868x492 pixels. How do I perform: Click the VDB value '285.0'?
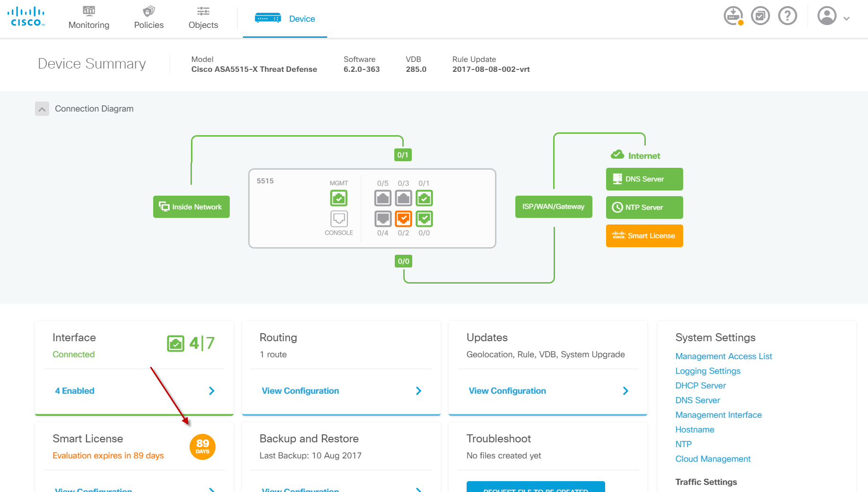pos(416,69)
